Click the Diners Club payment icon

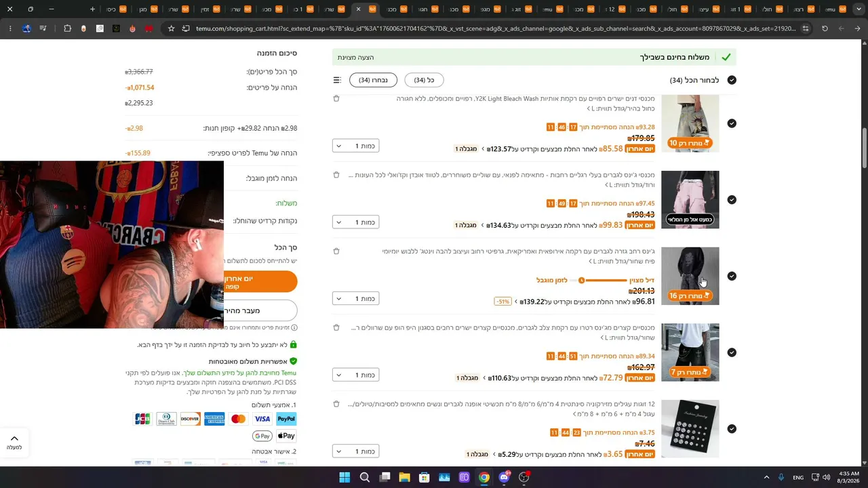[x=166, y=419]
